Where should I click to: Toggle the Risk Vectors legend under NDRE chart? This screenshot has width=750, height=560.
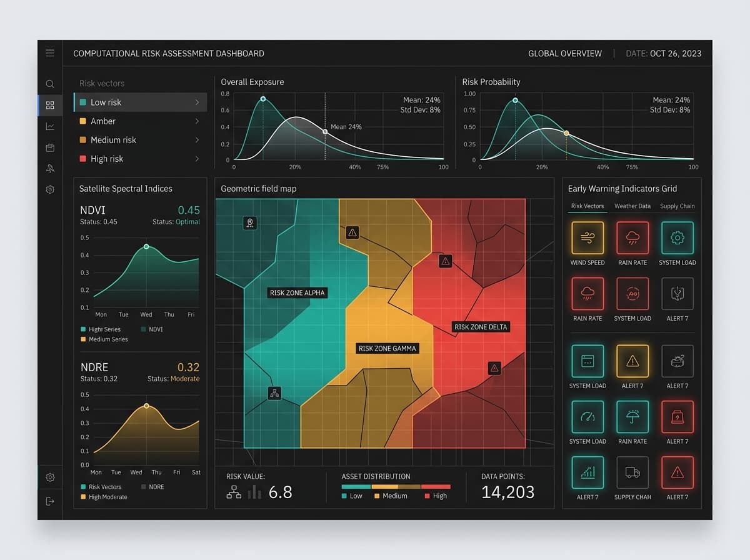coord(101,487)
